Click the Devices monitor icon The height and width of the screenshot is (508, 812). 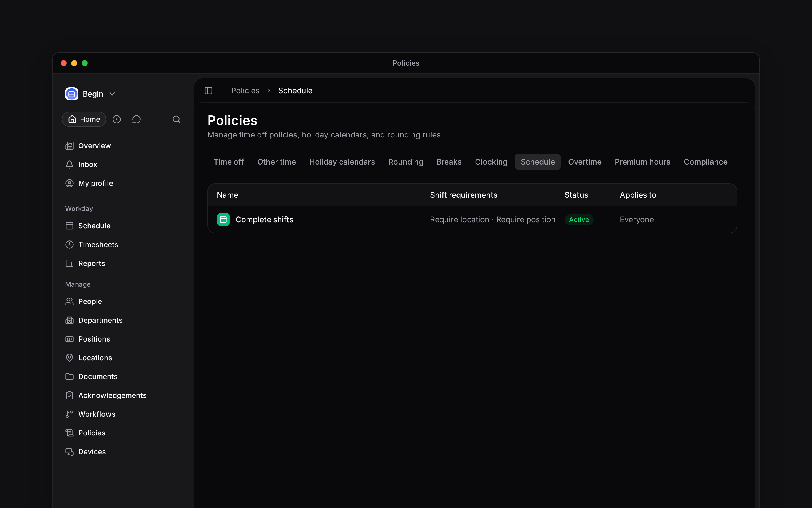70,452
